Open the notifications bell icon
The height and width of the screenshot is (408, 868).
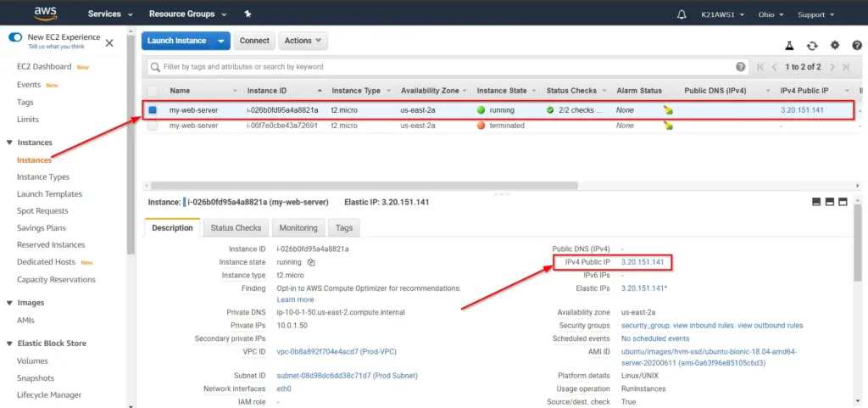pyautogui.click(x=682, y=14)
